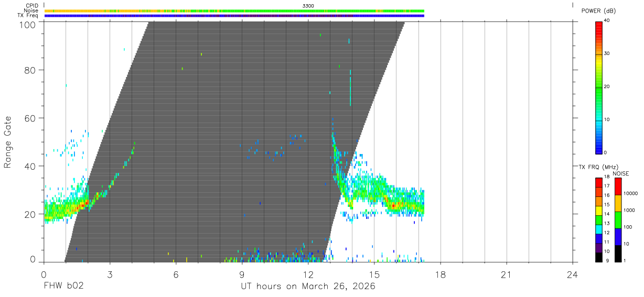Select the TX Freq row label
The width and height of the screenshot is (644, 297).
(28, 15)
